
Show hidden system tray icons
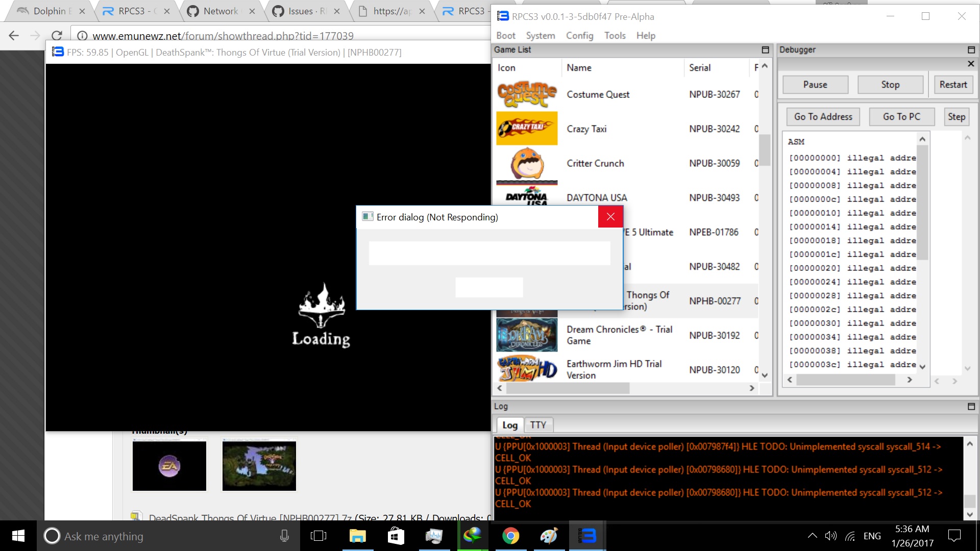tap(812, 536)
